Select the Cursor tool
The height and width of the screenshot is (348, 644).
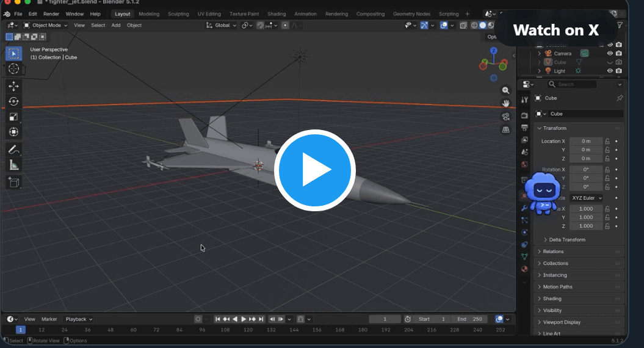(13, 68)
